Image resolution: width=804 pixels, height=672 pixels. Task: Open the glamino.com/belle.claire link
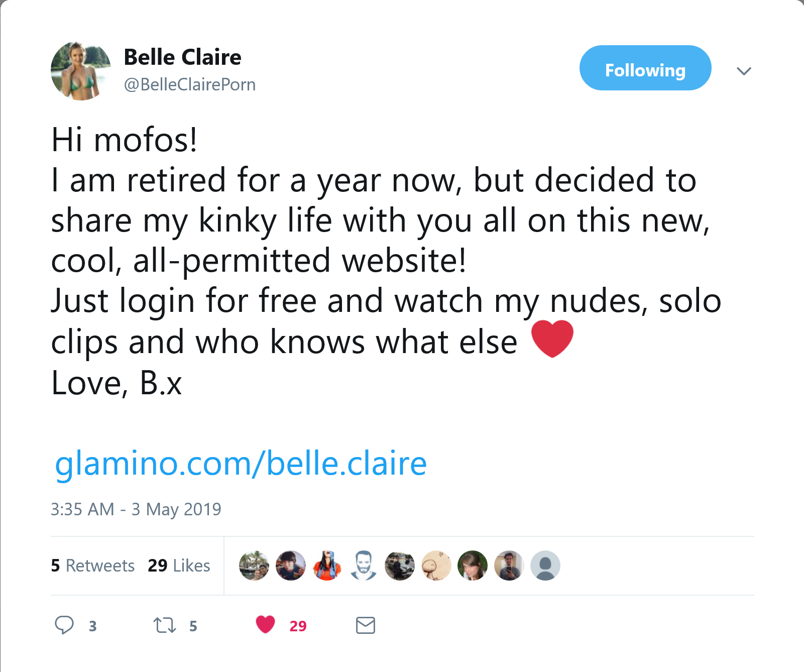[x=241, y=463]
